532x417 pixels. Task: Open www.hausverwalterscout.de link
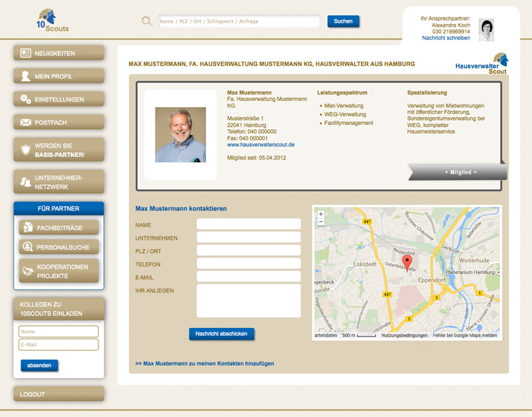click(261, 144)
